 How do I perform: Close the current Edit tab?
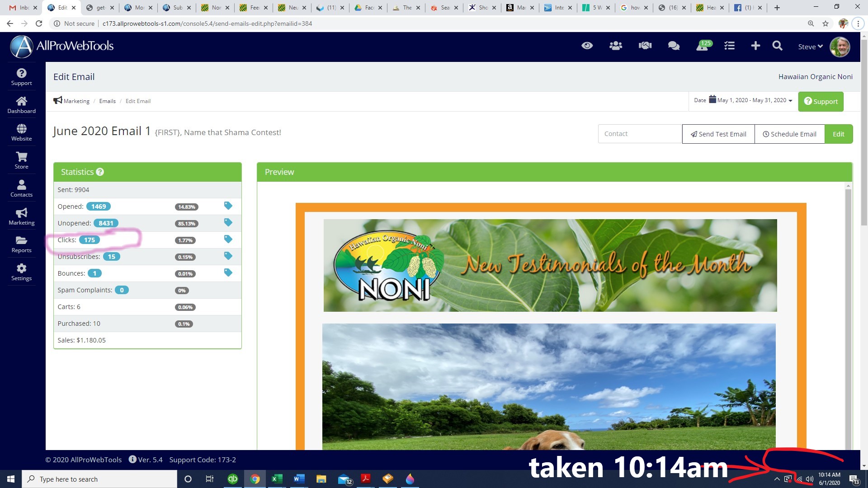coord(74,8)
